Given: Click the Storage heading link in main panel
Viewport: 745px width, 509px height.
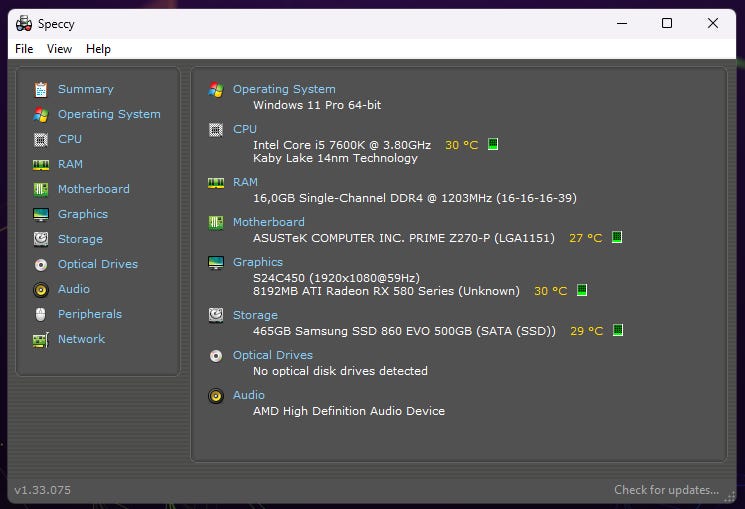Looking at the screenshot, I should [x=255, y=315].
